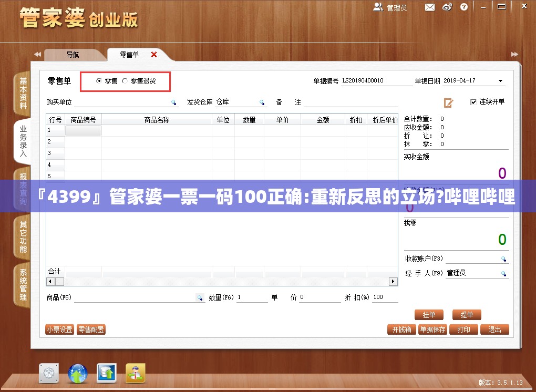Click the 小票设置 button
Screen dimensions: 536x392
coord(60,329)
